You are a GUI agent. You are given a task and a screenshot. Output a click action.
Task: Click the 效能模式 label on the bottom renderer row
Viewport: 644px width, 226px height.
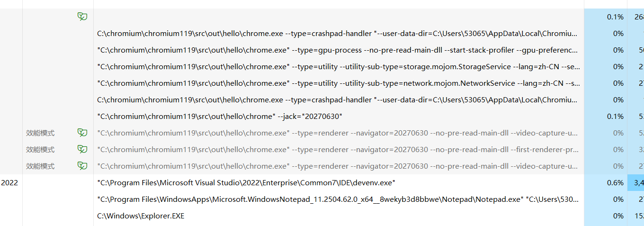point(40,166)
